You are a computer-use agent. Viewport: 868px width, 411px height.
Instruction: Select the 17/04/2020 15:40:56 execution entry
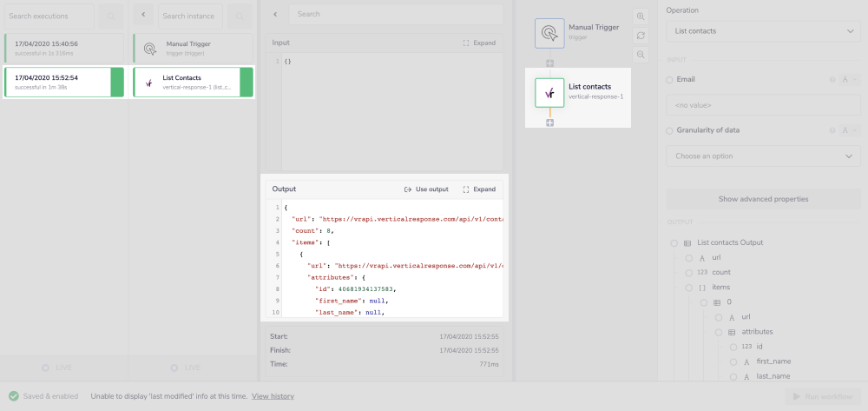point(62,49)
